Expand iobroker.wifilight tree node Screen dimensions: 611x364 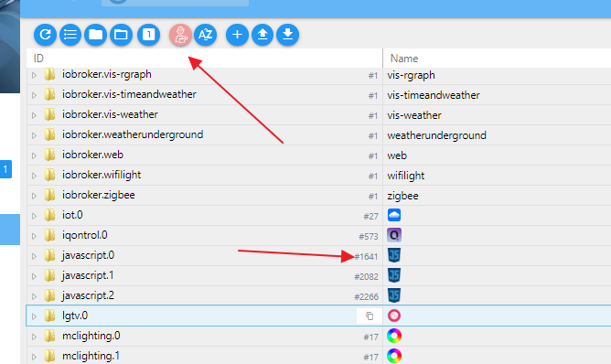(34, 176)
